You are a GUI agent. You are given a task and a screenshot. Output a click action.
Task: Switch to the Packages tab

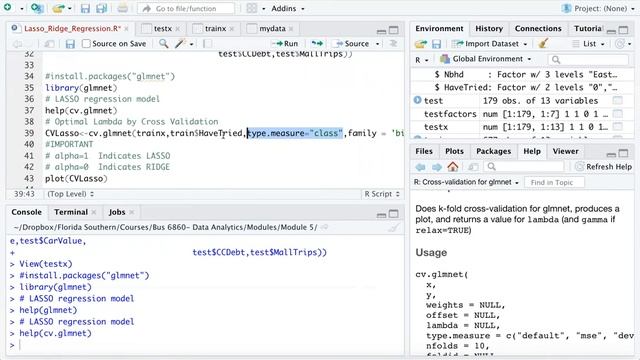tap(493, 151)
